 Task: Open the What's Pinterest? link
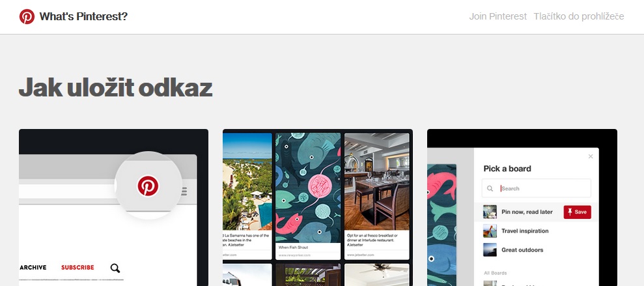pos(83,16)
